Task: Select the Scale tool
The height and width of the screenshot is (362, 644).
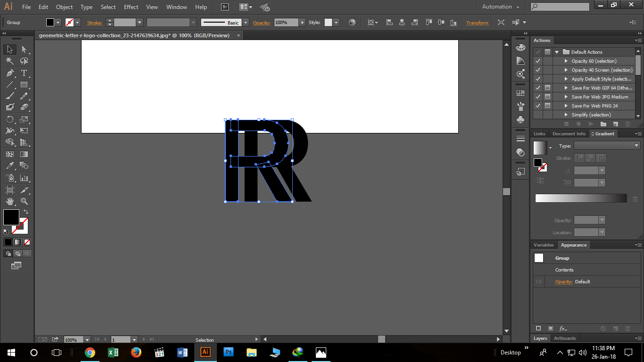Action: tap(24, 119)
